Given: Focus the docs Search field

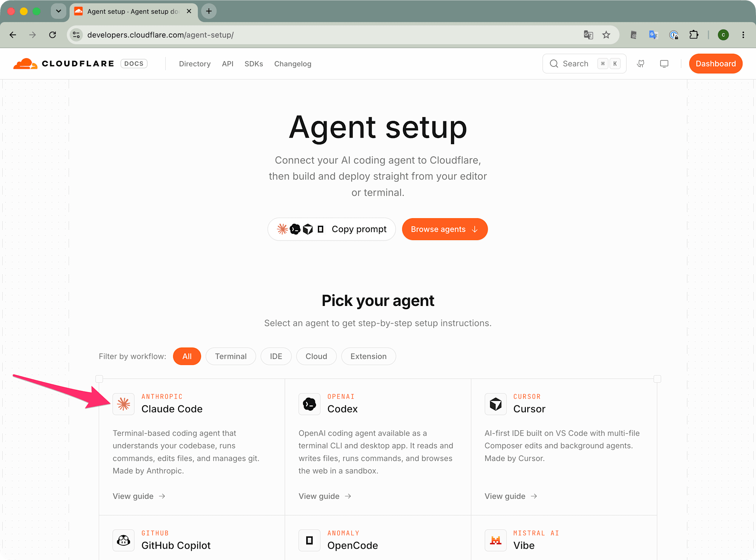Looking at the screenshot, I should 584,64.
